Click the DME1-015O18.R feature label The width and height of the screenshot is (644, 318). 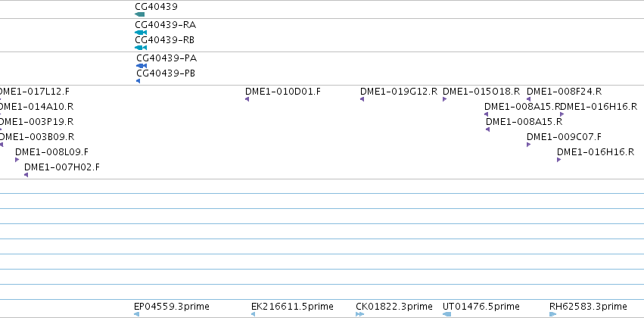tap(481, 91)
